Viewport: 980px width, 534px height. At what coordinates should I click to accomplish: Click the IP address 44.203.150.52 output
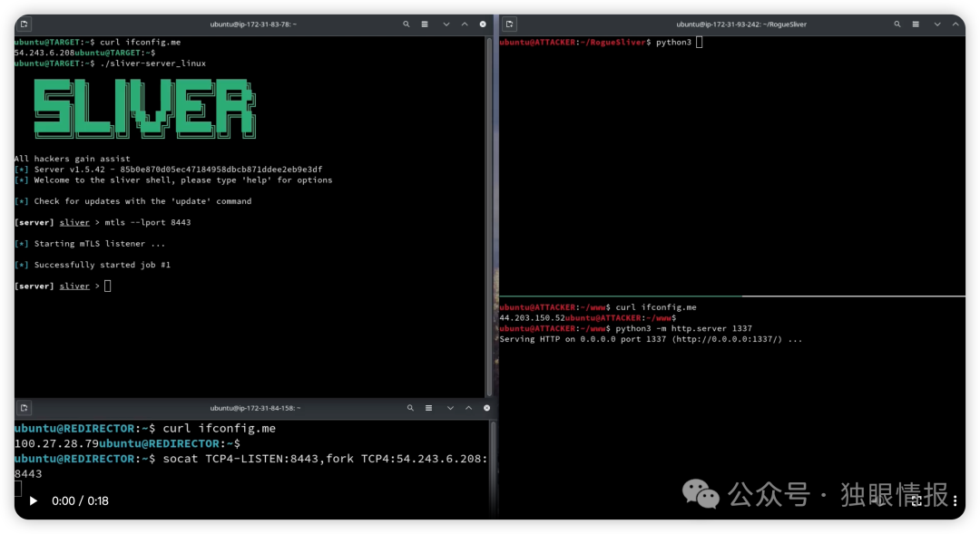click(532, 318)
